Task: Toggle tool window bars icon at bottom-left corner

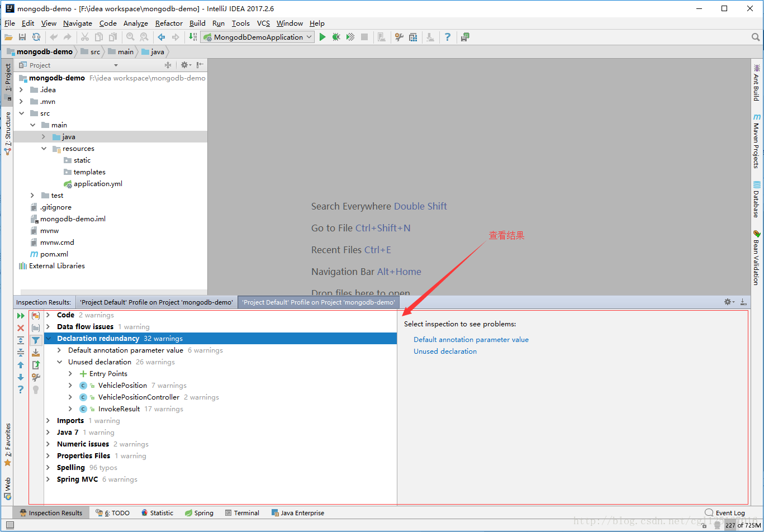Action: (x=10, y=525)
